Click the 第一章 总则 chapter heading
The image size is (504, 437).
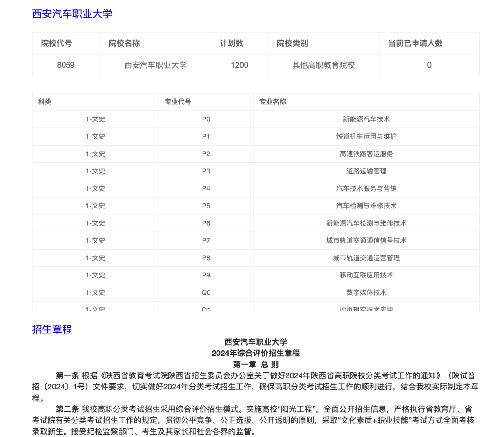255,363
